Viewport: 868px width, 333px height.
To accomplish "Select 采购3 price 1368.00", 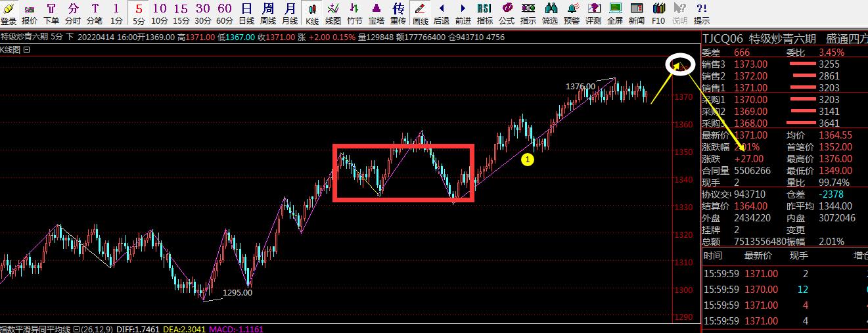I will (750, 123).
